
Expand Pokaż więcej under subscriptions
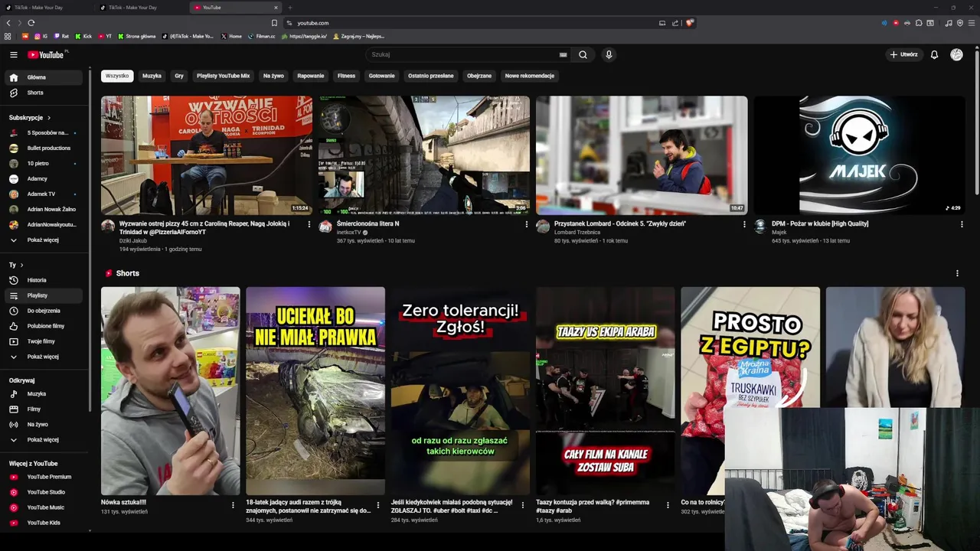[43, 240]
